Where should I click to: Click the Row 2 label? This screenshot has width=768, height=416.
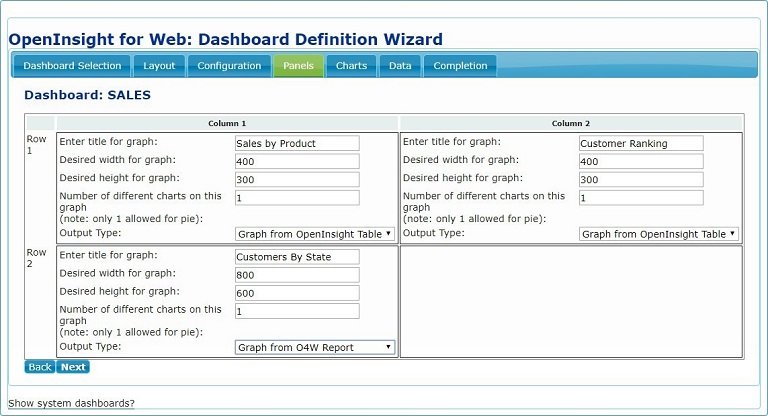tap(36, 258)
